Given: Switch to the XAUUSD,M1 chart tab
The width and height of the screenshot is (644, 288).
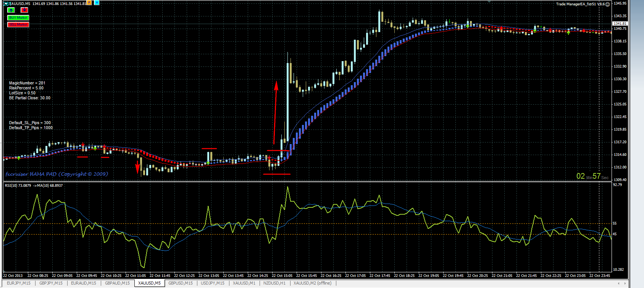Looking at the screenshot, I should coord(244,283).
